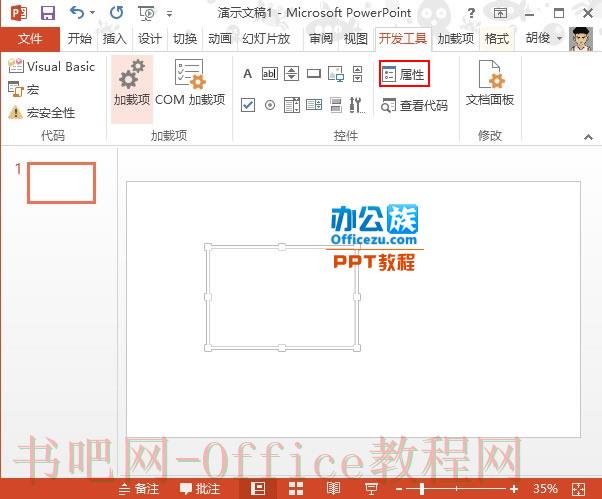Insert a Spin Button control

click(291, 73)
